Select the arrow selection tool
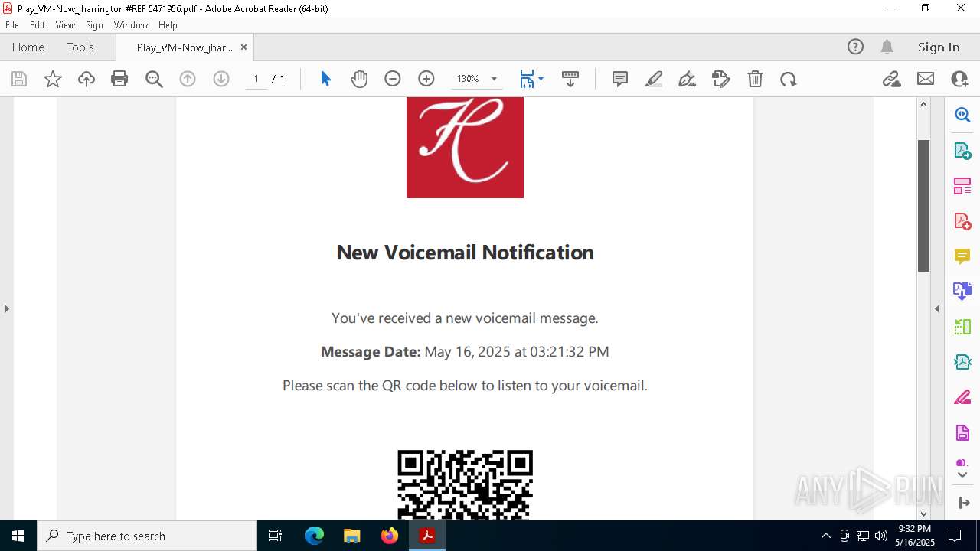The height and width of the screenshot is (551, 980). tap(325, 79)
